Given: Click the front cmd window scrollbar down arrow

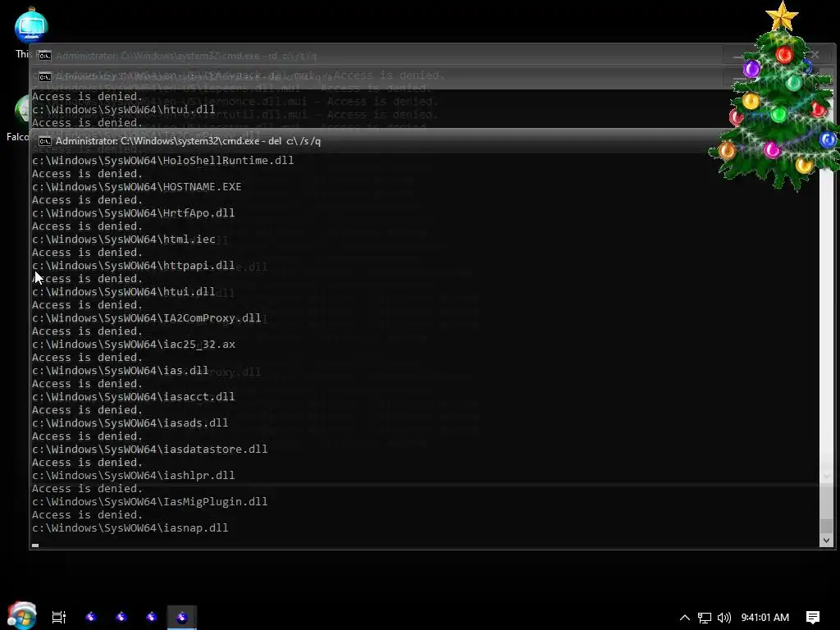Looking at the screenshot, I should pyautogui.click(x=826, y=540).
